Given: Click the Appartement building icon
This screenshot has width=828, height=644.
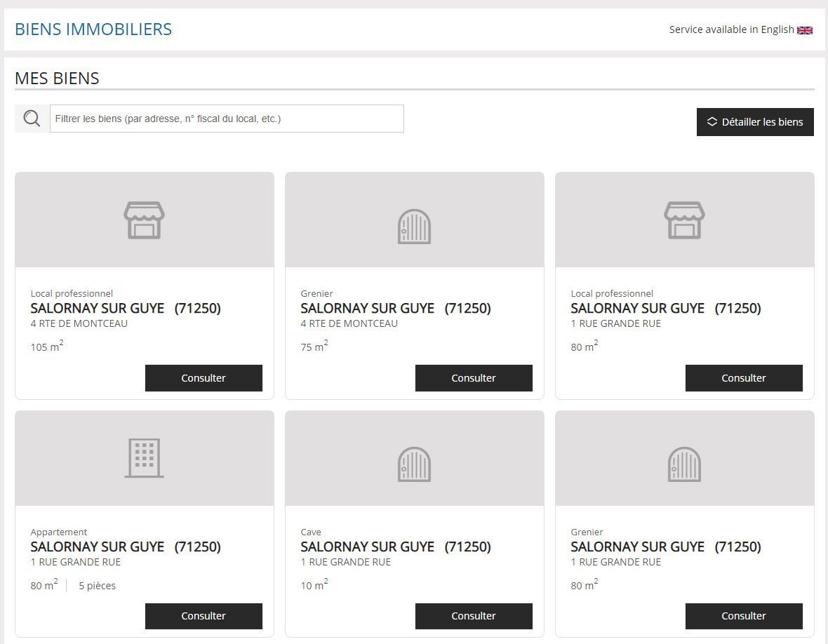Looking at the screenshot, I should (x=144, y=458).
